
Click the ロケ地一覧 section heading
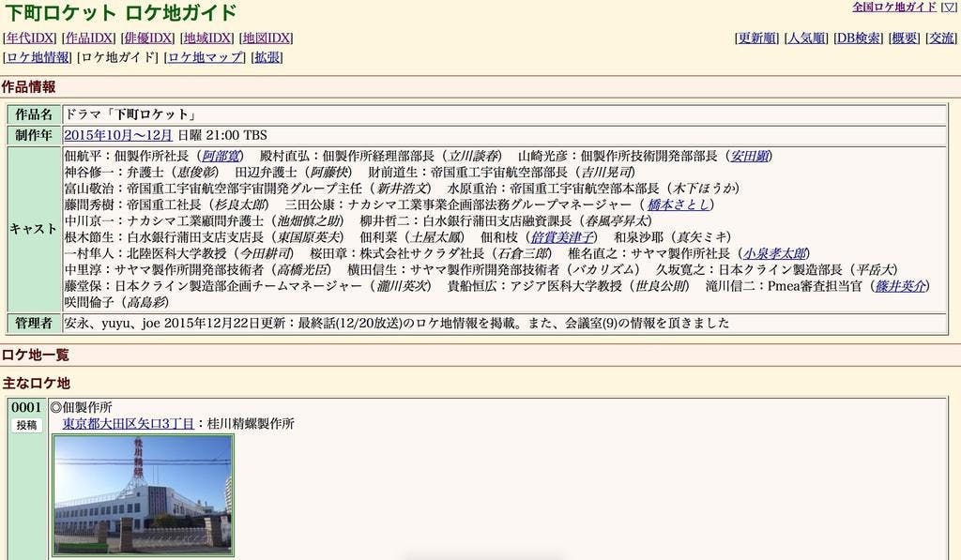point(35,355)
